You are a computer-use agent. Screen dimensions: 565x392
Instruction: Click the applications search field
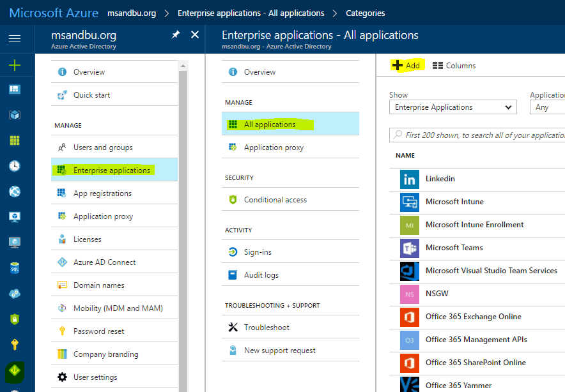(477, 135)
